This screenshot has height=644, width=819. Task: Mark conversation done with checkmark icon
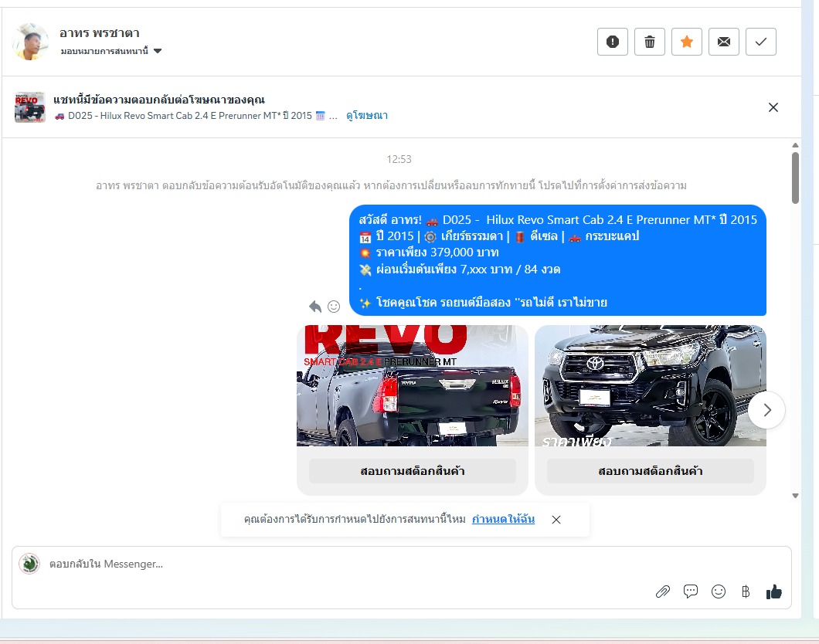(x=760, y=42)
